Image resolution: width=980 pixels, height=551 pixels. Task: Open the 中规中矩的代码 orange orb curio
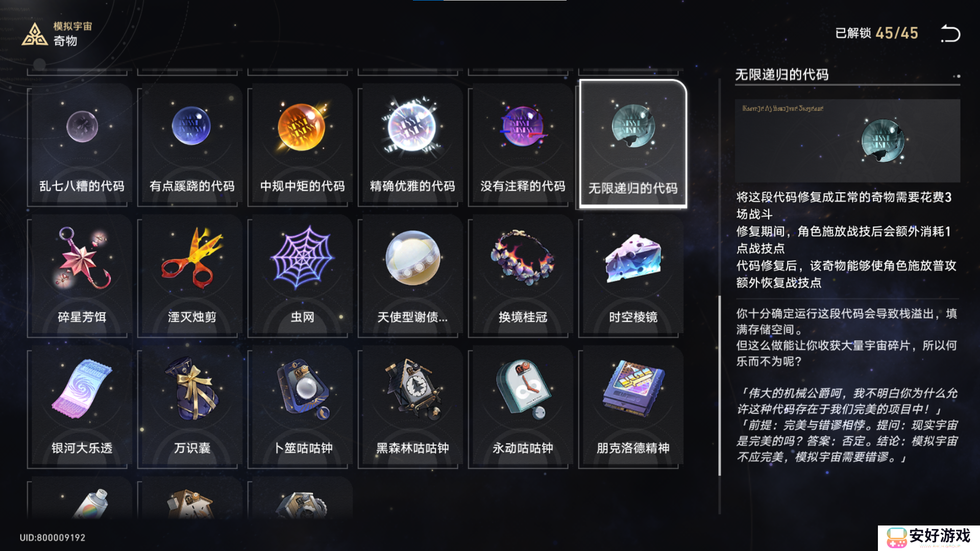tap(302, 144)
